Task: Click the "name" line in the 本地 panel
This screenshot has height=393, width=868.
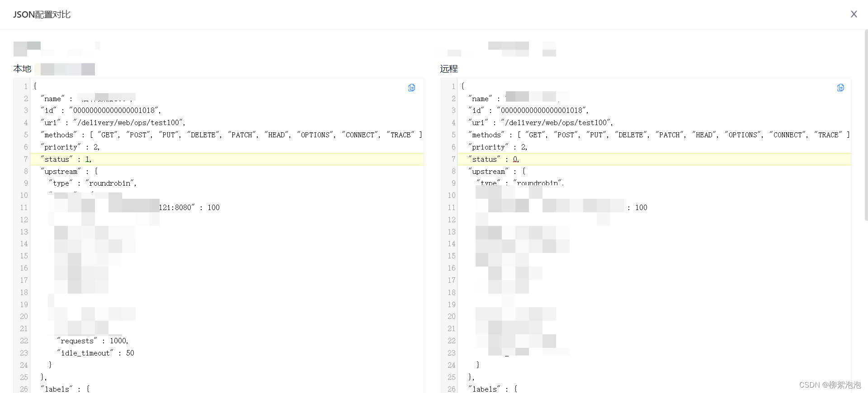Action: click(x=88, y=98)
